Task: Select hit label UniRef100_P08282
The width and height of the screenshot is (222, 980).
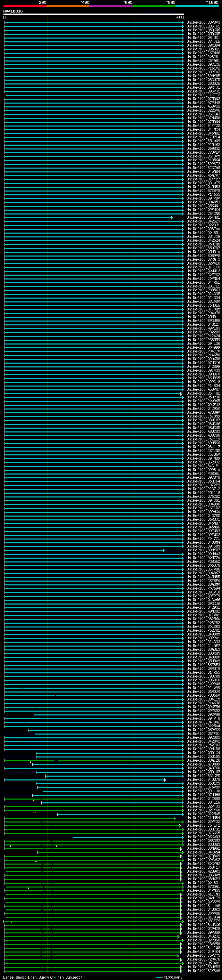Action: pyautogui.click(x=203, y=623)
